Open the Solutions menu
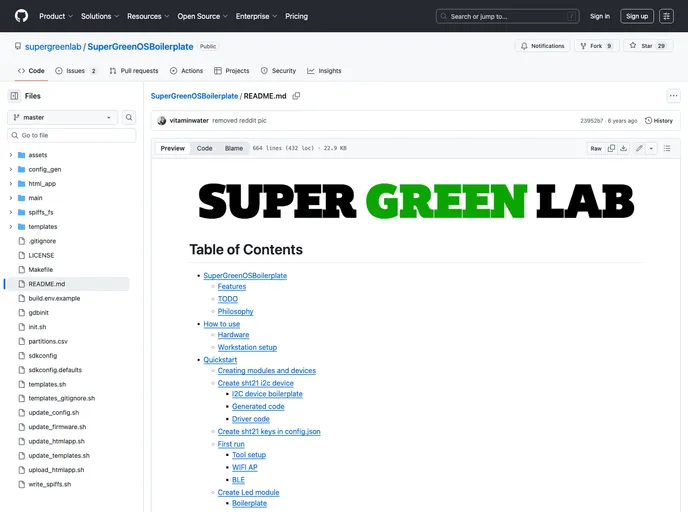The image size is (688, 512). pos(100,16)
